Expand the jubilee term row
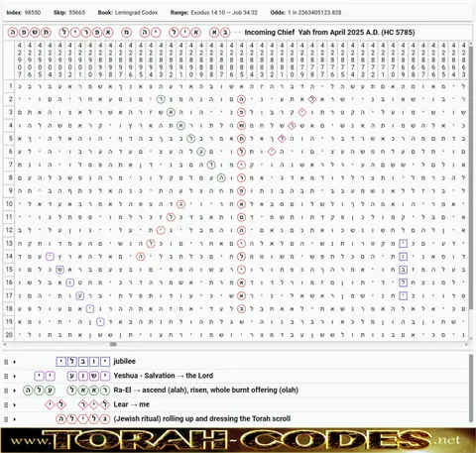Screen dimensions: 476x453 pos(15,362)
